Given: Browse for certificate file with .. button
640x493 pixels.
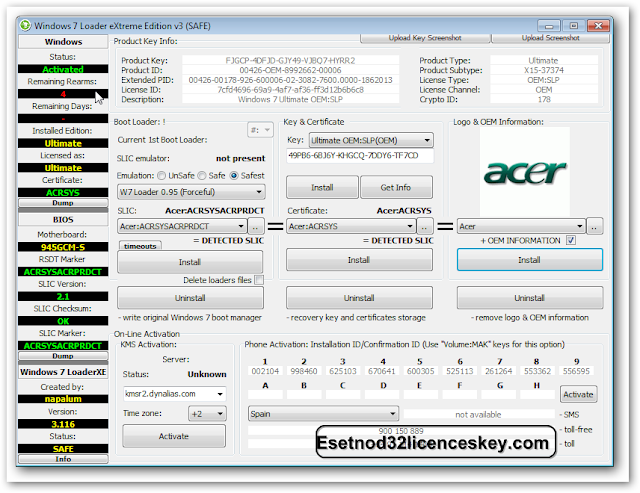Looking at the screenshot, I should (x=425, y=226).
